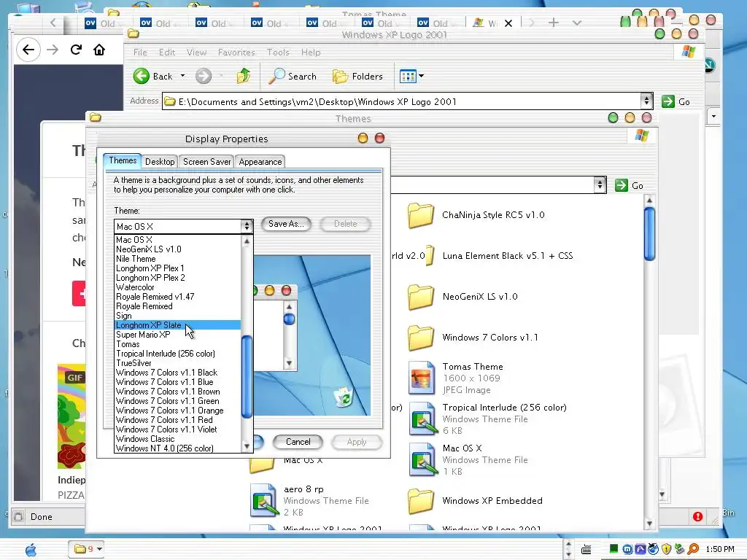
Task: Select Tropical Interlude (256 color) list entry
Action: tap(178, 354)
